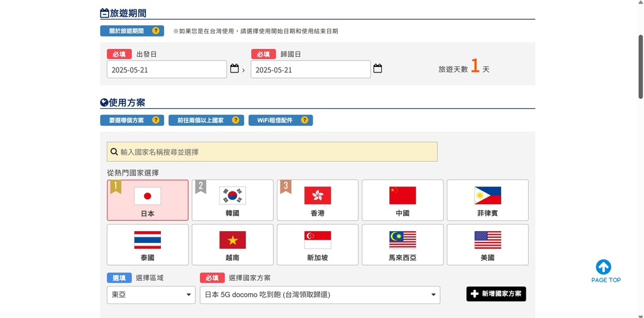
Task: Click the plus icon on 新增國家方案
Action: click(x=474, y=293)
